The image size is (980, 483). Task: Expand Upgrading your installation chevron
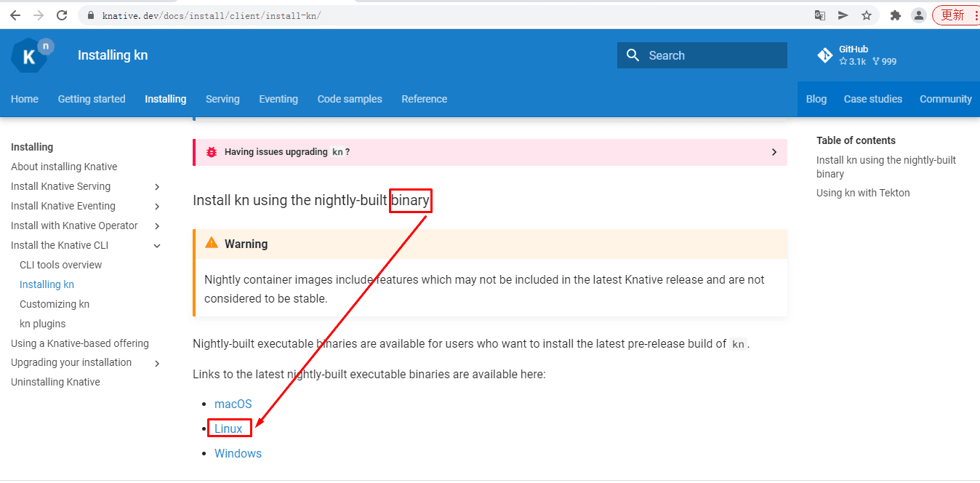pos(157,363)
